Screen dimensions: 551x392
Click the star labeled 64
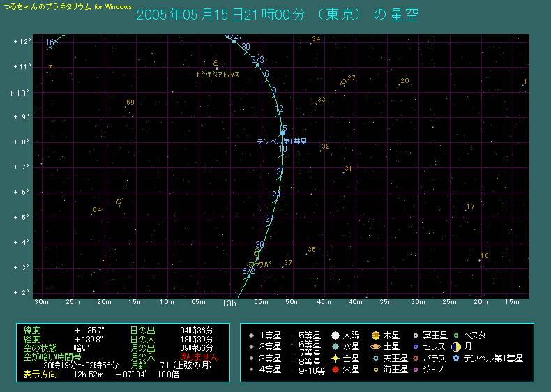91,214
